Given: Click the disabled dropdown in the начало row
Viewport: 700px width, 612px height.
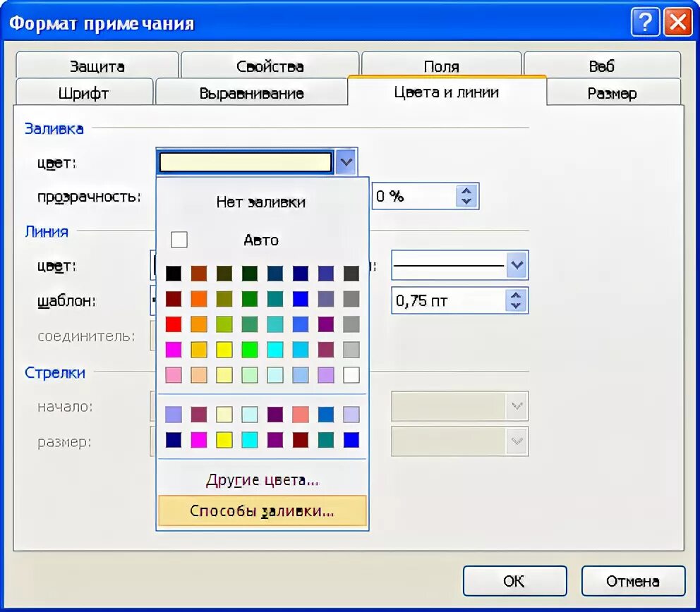Looking at the screenshot, I should pyautogui.click(x=460, y=406).
